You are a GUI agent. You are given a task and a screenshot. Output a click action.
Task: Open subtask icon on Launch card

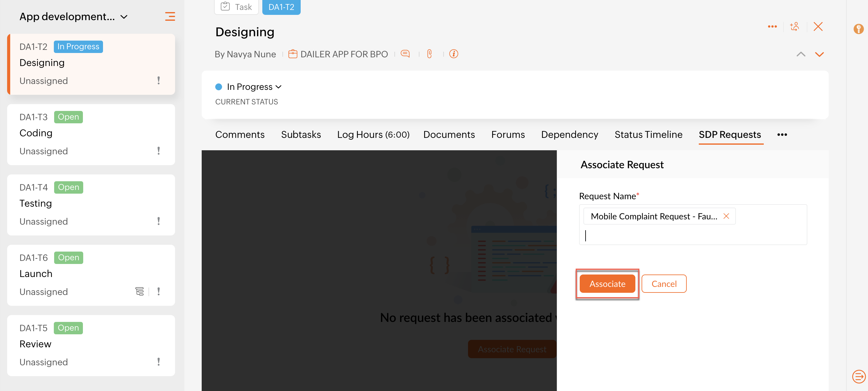pos(139,291)
